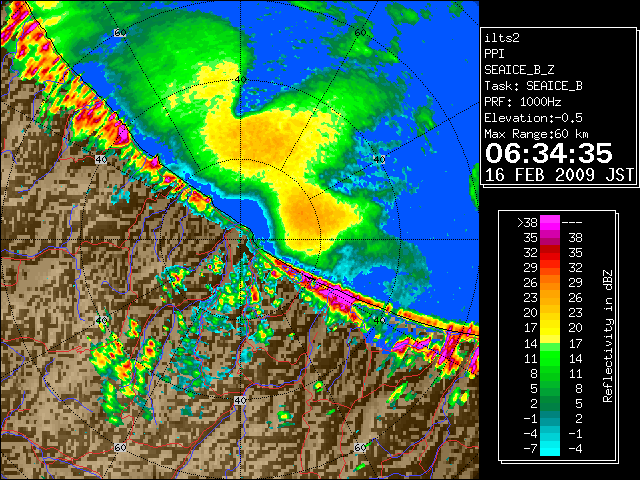Click the 06:34:35 timestamp
Viewport: 640px width, 480px height.
549,153
